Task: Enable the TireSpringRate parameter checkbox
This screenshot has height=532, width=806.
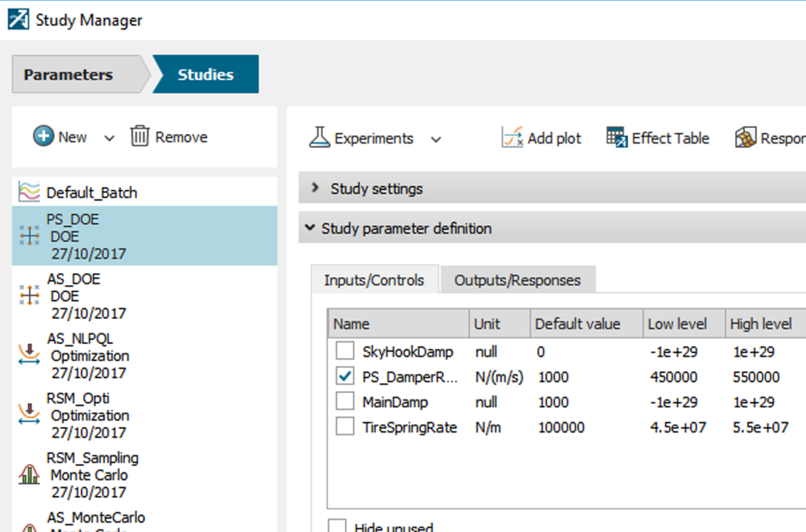Action: pyautogui.click(x=344, y=426)
